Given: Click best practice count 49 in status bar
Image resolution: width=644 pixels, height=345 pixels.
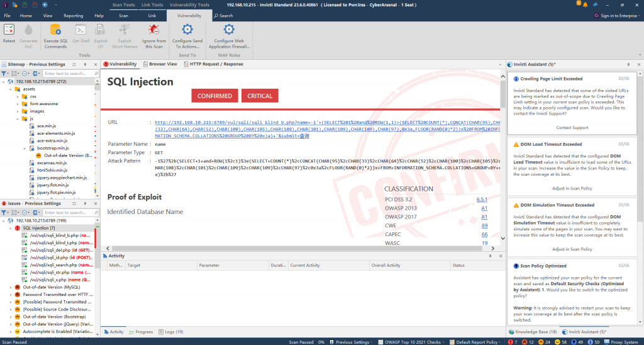Looking at the screenshot, I should pyautogui.click(x=577, y=342).
